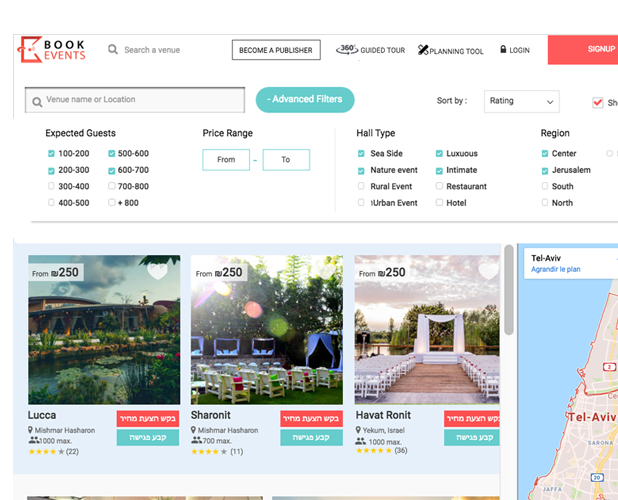The height and width of the screenshot is (500, 618).
Task: Click Lucca teal schedule meeting button
Action: click(148, 437)
